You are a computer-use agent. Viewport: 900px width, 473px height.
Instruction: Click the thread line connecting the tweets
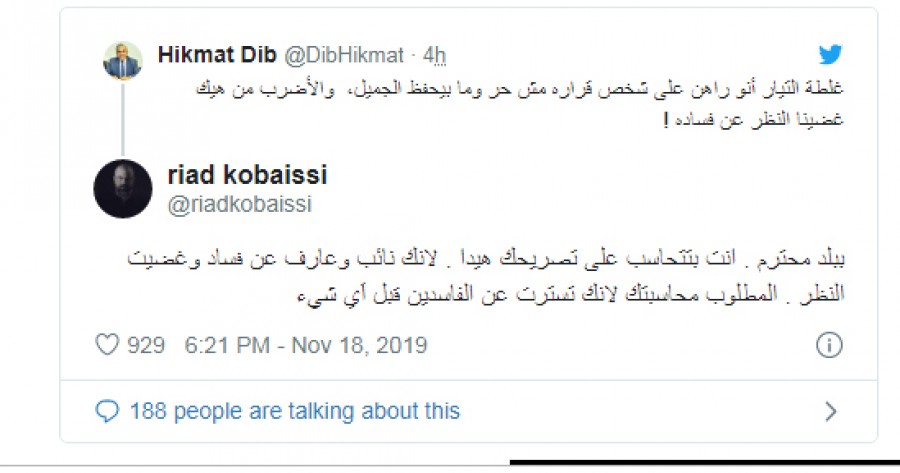[123, 119]
